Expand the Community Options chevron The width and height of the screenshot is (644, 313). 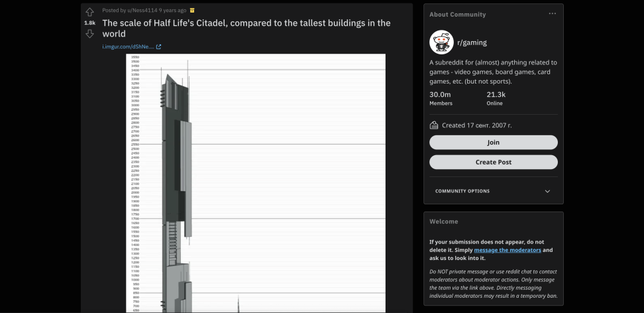pos(547,191)
